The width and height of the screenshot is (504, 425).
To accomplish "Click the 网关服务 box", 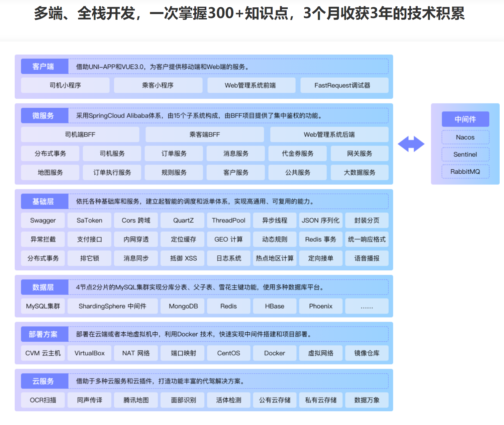I will 360,153.
